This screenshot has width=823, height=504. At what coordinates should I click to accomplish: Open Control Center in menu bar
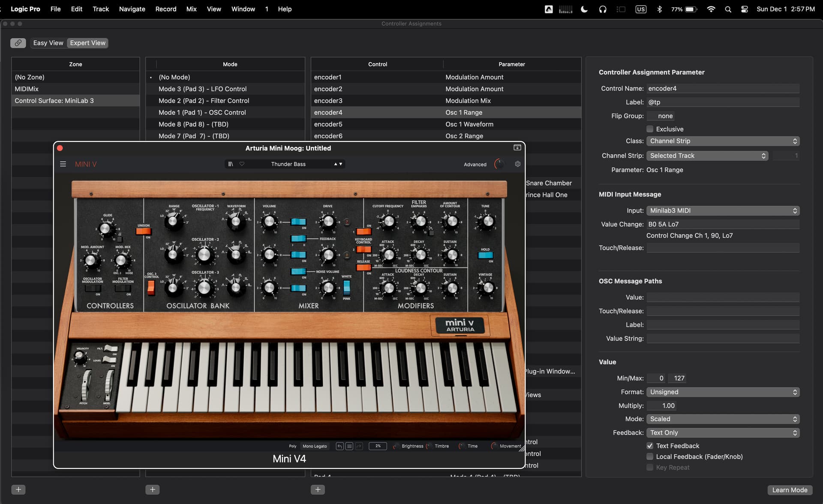point(745,9)
